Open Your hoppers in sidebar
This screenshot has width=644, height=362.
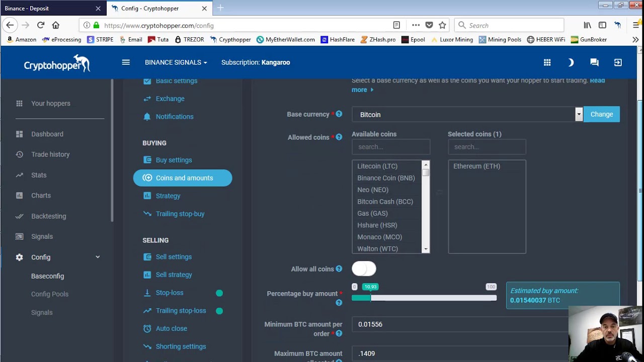tap(51, 104)
